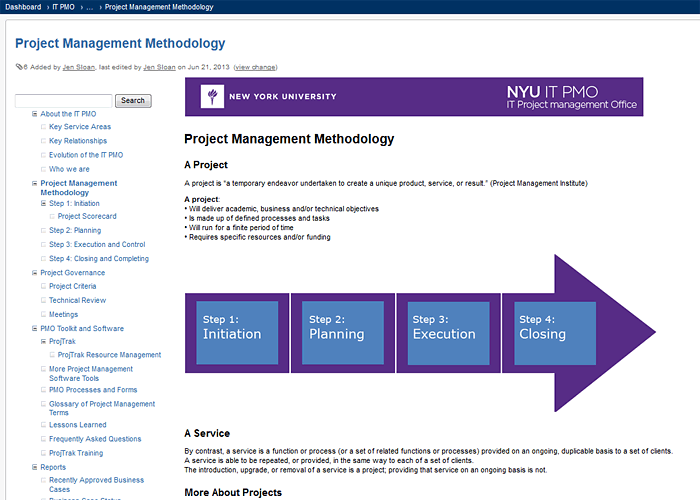Open ProjTrak Training page
This screenshot has width=700, height=500.
pyautogui.click(x=76, y=453)
